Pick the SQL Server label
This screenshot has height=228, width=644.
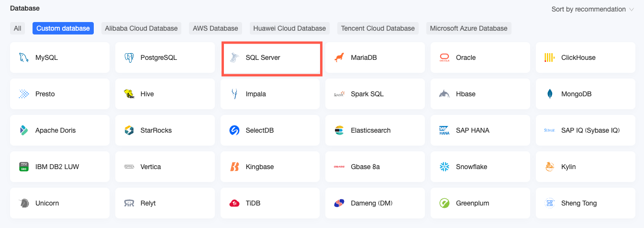click(x=263, y=57)
